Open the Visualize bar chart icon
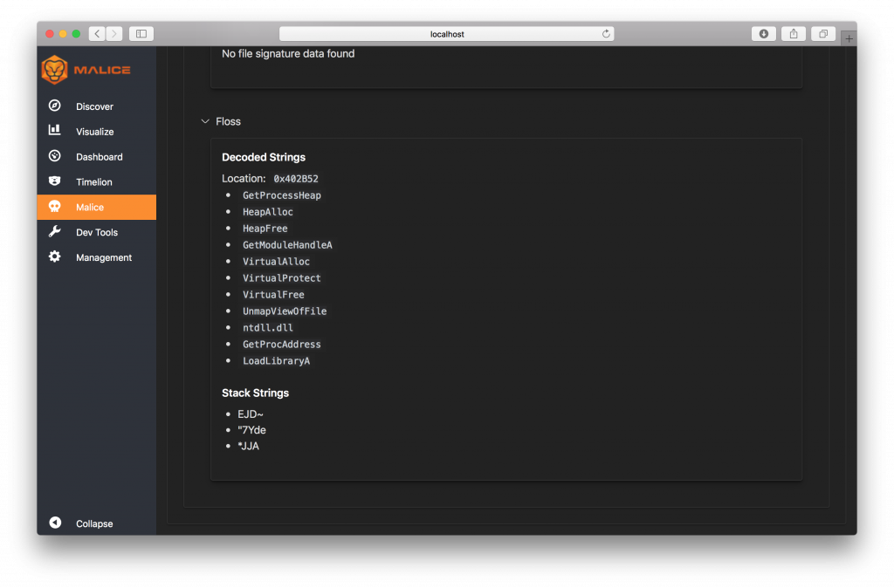Viewport: 894px width, 588px height. pyautogui.click(x=55, y=131)
